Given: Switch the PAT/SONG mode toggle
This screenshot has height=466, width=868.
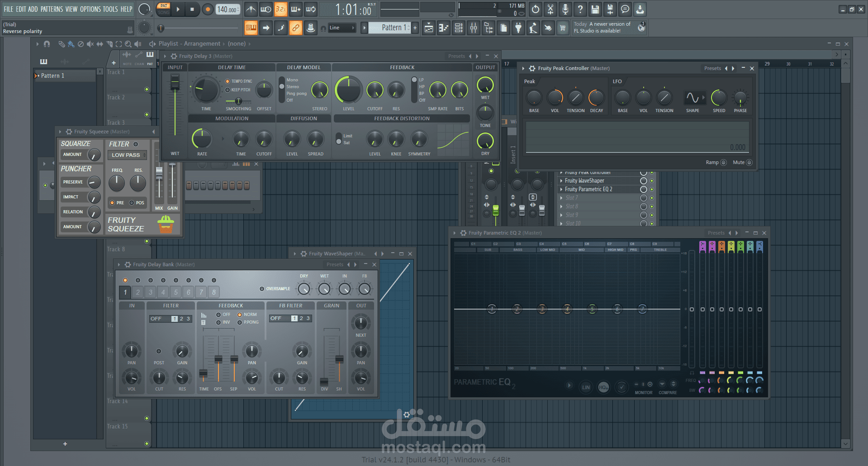Looking at the screenshot, I should tap(163, 9).
